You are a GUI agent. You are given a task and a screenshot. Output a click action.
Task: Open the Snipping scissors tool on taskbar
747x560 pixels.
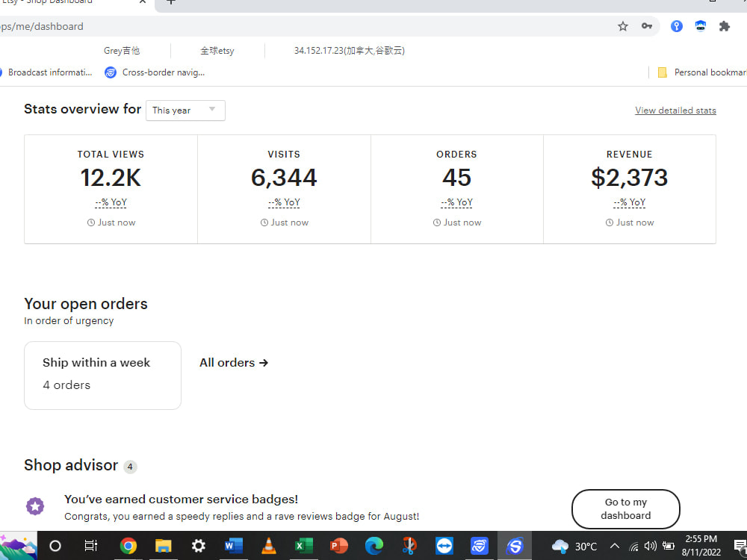pos(409,546)
